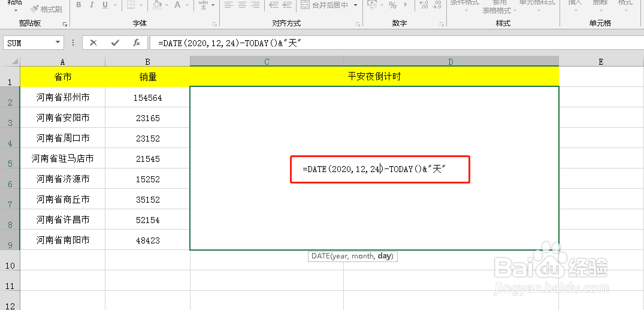
Task: Open the 对齐方式 alignment dialog launcher
Action: 358,24
